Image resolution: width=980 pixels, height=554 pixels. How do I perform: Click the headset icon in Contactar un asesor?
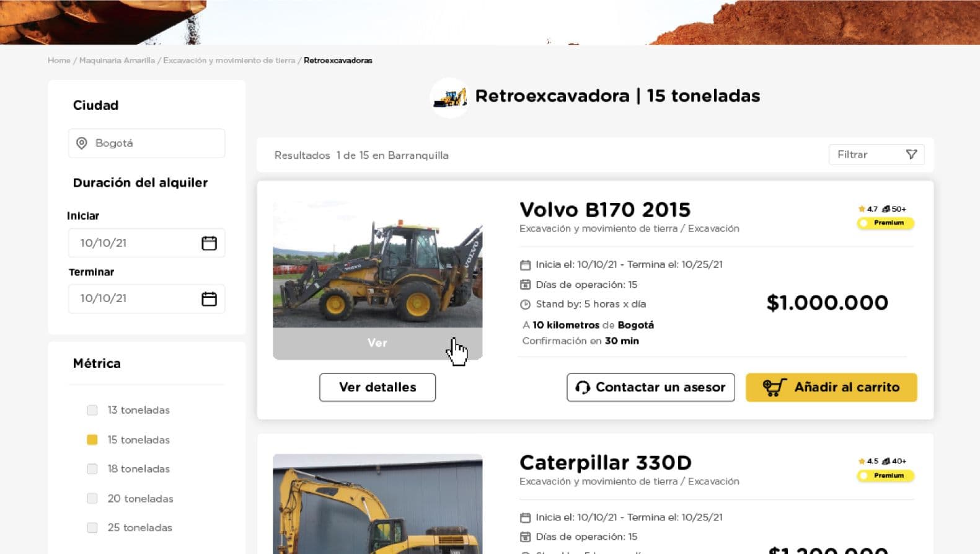(x=583, y=387)
